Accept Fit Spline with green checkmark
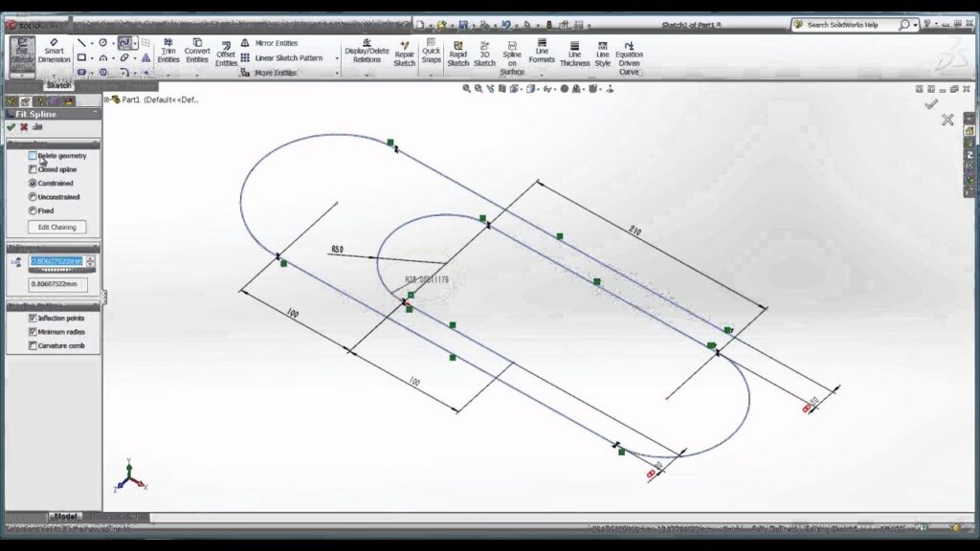 click(11, 127)
